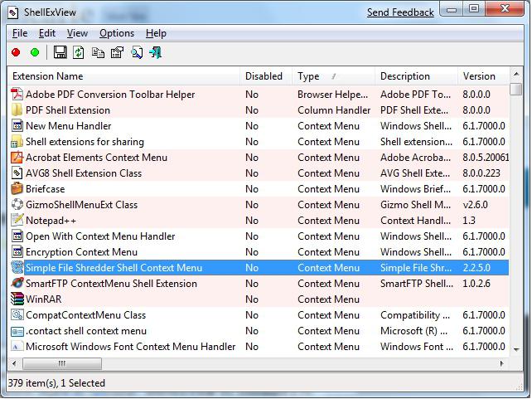This screenshot has width=532, height=399.
Task: Select the GizmoShellMenuExt Class name
Action: pyautogui.click(x=81, y=205)
